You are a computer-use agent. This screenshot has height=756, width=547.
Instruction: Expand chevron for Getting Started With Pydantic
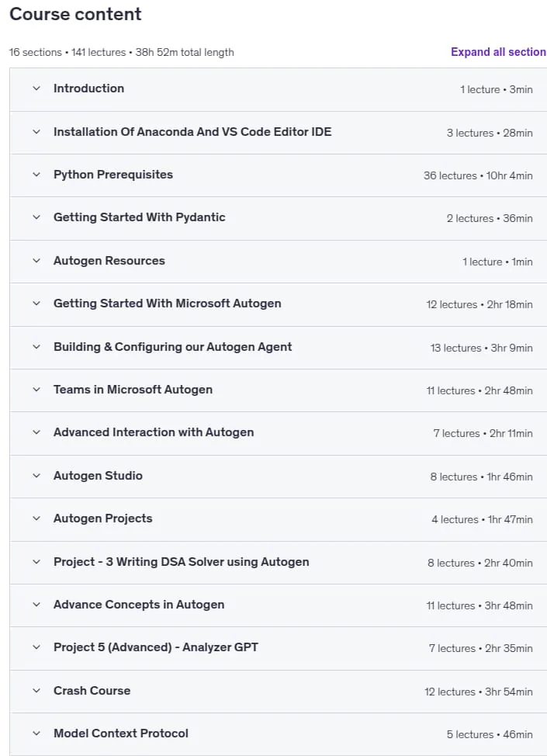coord(36,217)
